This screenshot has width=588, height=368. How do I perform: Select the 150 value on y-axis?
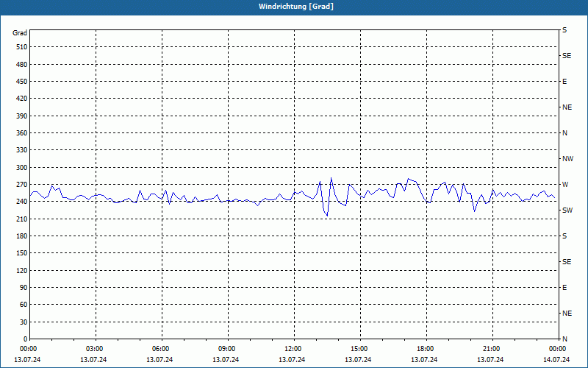pyautogui.click(x=22, y=253)
